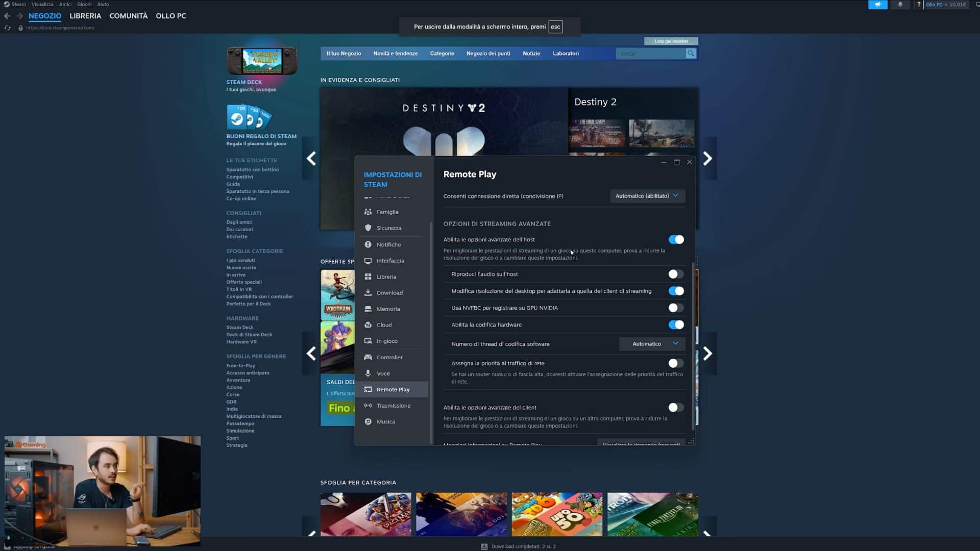Click the Musica note icon

click(x=368, y=421)
